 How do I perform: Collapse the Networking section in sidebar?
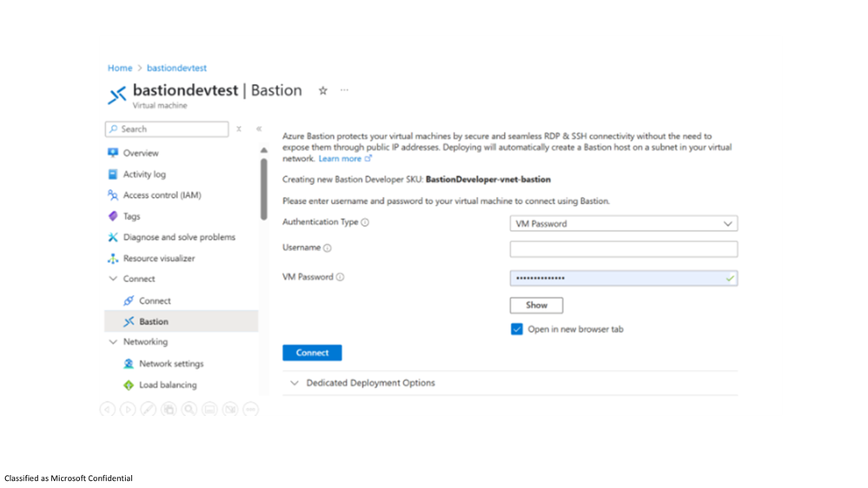point(113,342)
